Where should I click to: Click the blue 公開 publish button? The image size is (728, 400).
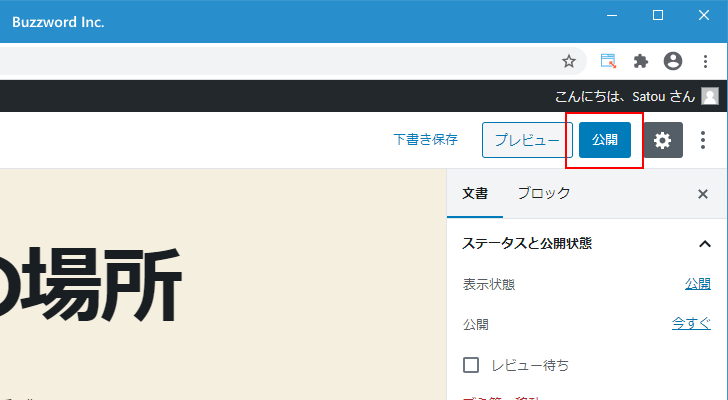pyautogui.click(x=604, y=140)
